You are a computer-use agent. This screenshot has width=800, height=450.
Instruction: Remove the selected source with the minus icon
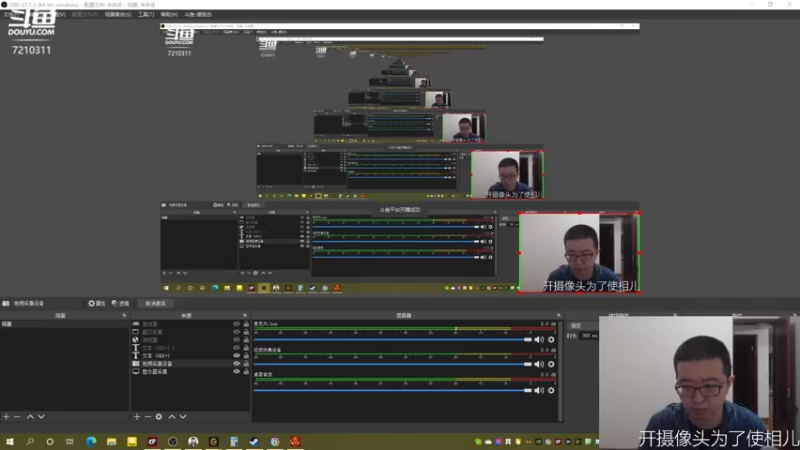coord(147,417)
